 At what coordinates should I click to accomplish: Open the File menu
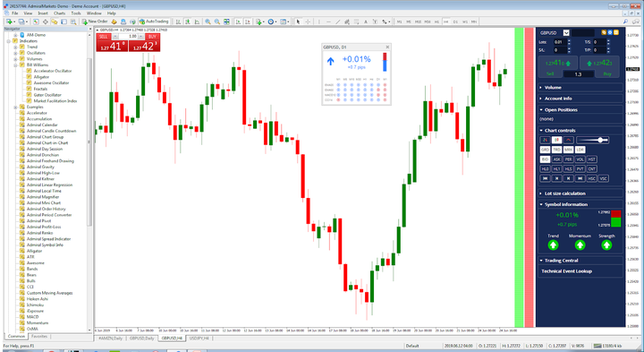point(15,13)
